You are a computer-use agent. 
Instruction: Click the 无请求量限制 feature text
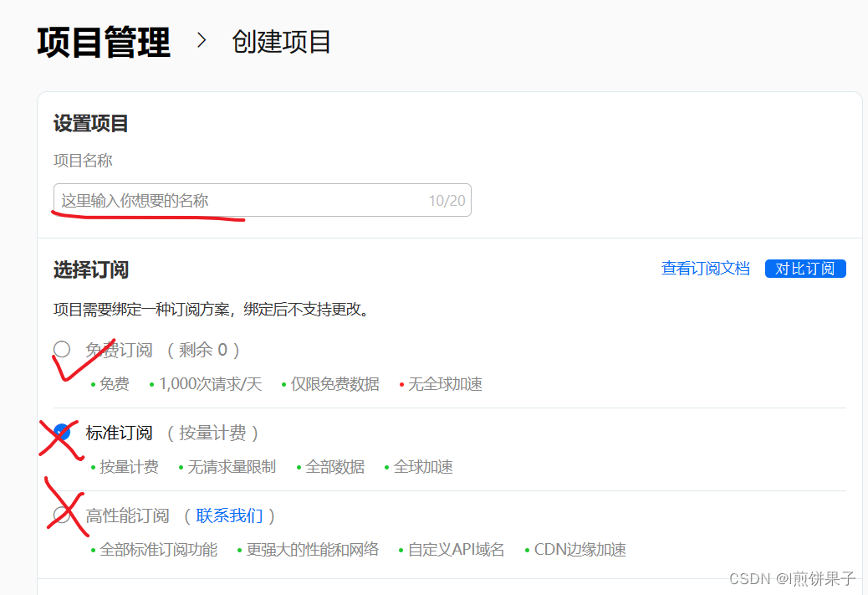(232, 467)
